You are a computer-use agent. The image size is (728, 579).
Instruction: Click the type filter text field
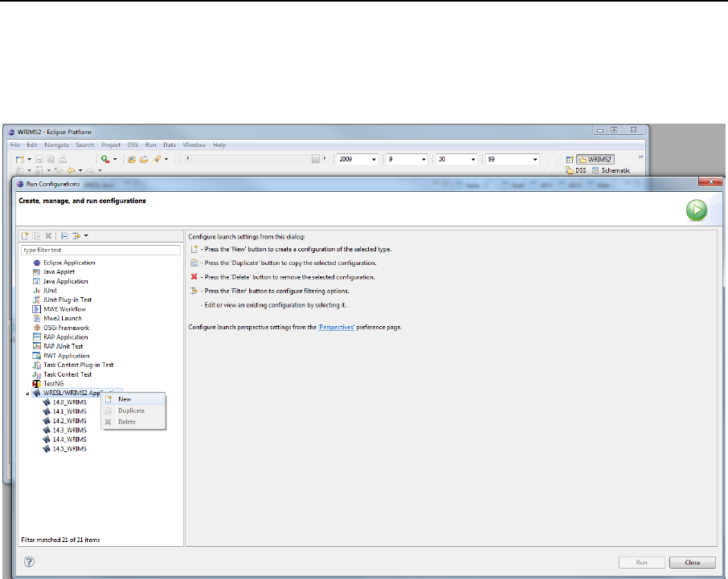click(100, 250)
